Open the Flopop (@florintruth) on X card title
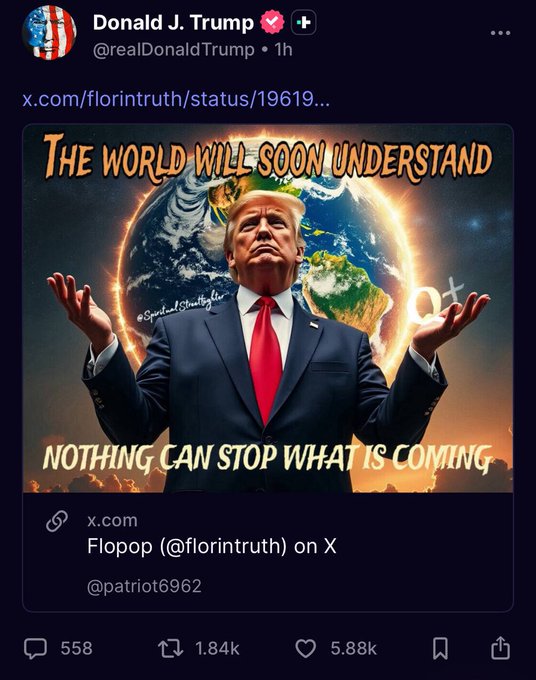 [x=212, y=546]
